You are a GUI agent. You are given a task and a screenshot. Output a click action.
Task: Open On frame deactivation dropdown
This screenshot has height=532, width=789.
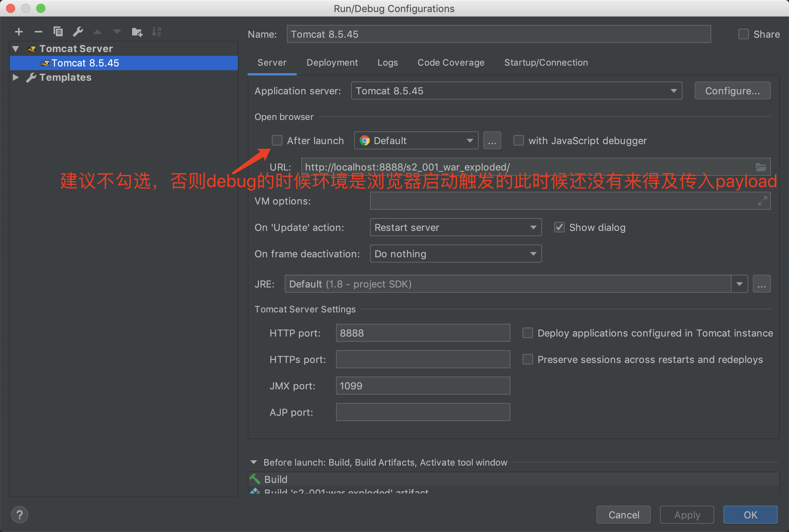(x=456, y=254)
